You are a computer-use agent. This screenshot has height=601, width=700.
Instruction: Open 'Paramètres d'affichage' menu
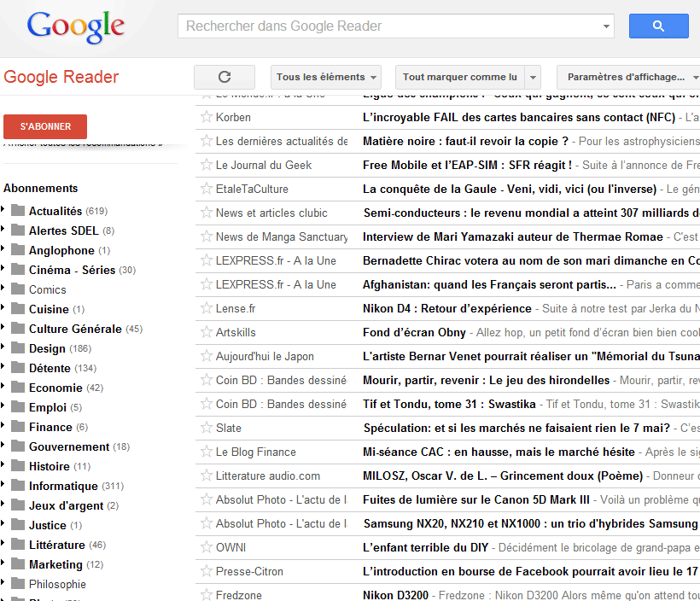click(627, 77)
